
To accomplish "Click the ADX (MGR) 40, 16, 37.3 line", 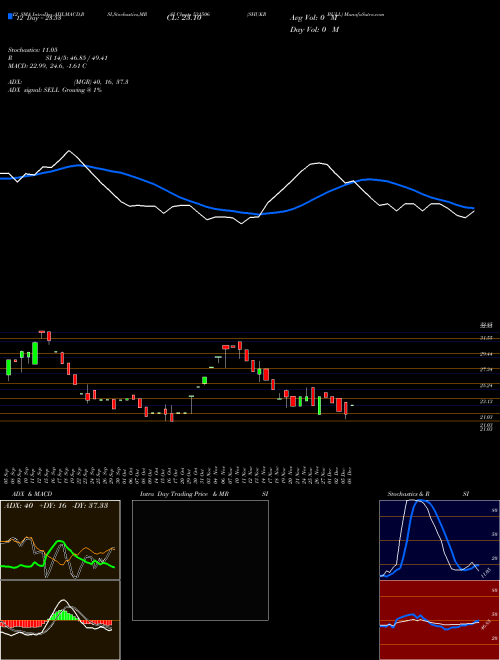I will [68, 82].
